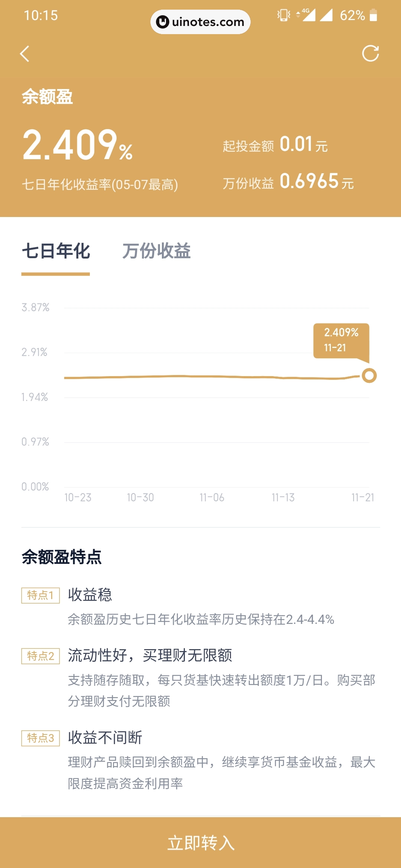The height and width of the screenshot is (868, 401).
Task: Tap the chart's end data point circle
Action: [x=369, y=375]
